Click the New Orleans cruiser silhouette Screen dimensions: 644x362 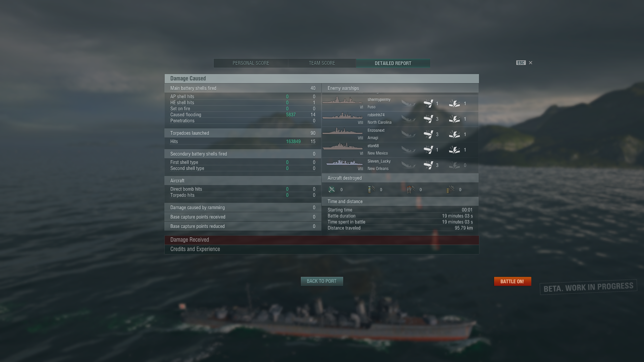point(344,162)
